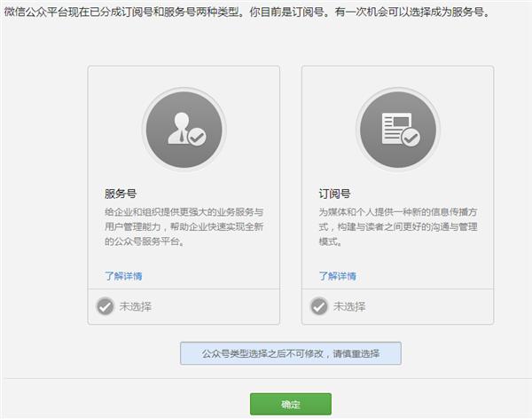
Task: Open 了解详情 link under 订阅号
Action: click(337, 275)
